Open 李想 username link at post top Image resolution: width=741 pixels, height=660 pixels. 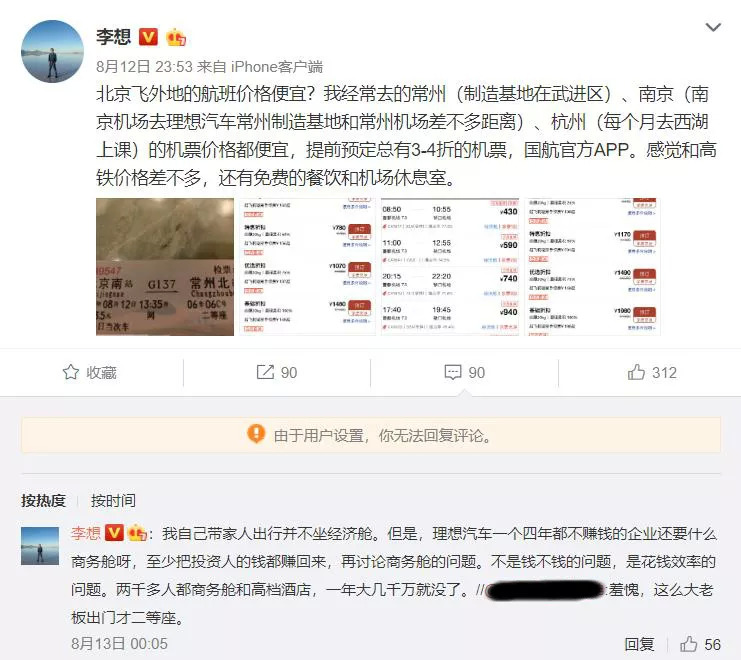[x=113, y=36]
